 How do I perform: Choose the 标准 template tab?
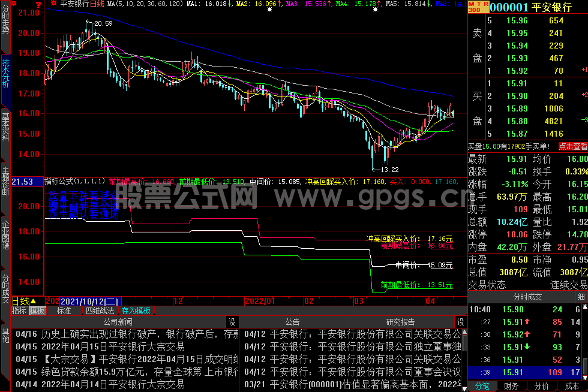pos(64,310)
